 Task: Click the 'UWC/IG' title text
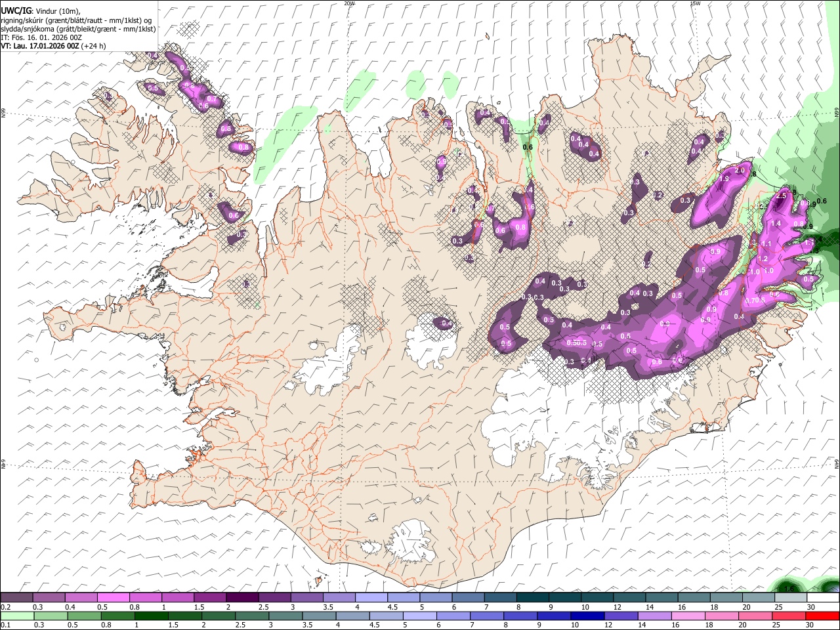[16, 10]
